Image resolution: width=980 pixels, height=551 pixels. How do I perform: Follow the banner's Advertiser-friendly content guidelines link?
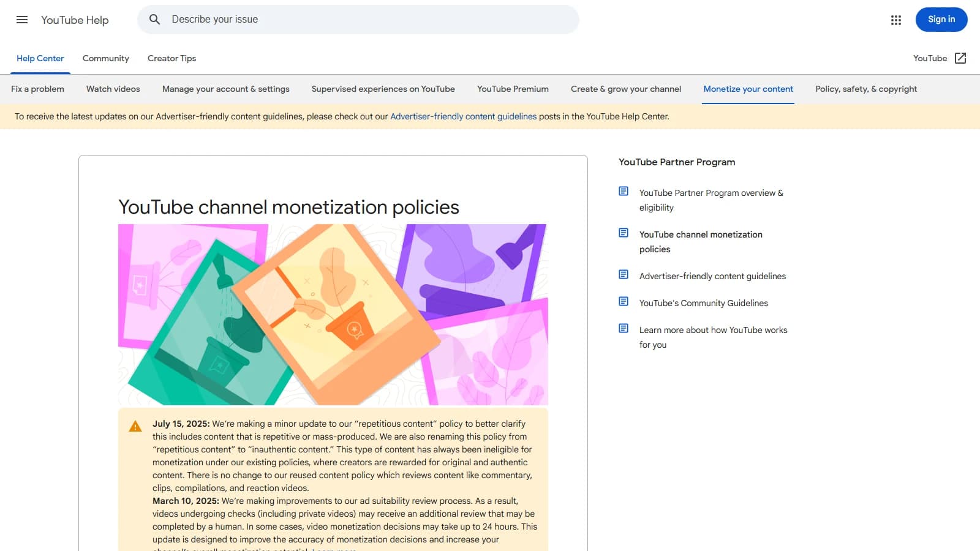[463, 116]
